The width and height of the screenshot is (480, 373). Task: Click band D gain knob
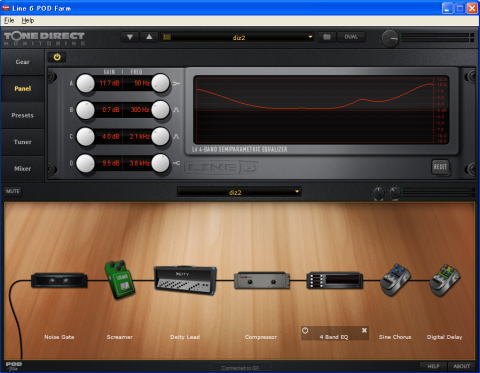86,163
